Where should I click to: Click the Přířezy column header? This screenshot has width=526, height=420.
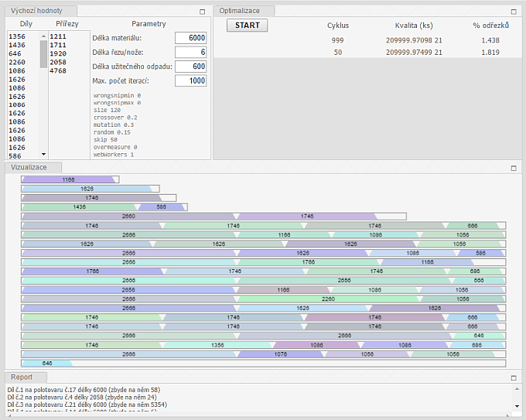(x=67, y=24)
